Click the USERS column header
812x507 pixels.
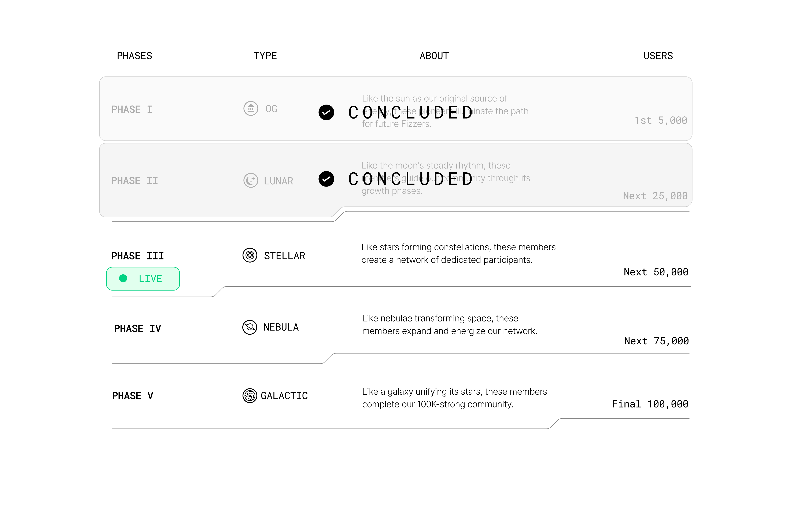[658, 56]
